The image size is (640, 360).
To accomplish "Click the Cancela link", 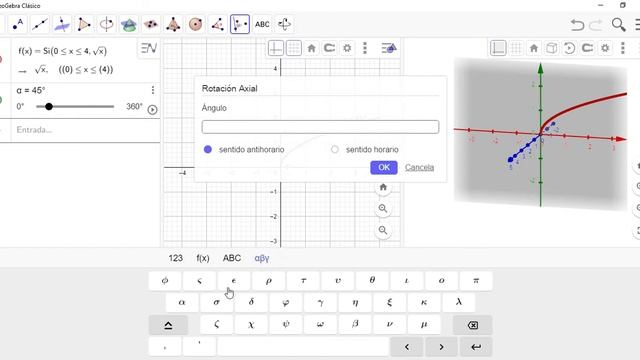I will coord(420,167).
